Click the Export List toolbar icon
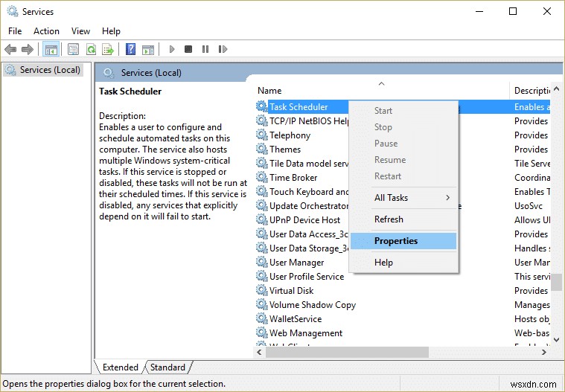The image size is (565, 392). 108,49
